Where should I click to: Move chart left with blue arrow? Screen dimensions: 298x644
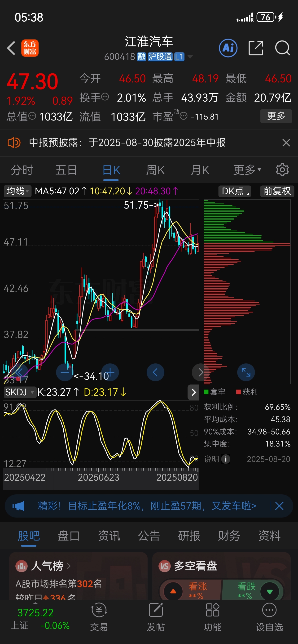point(155,372)
